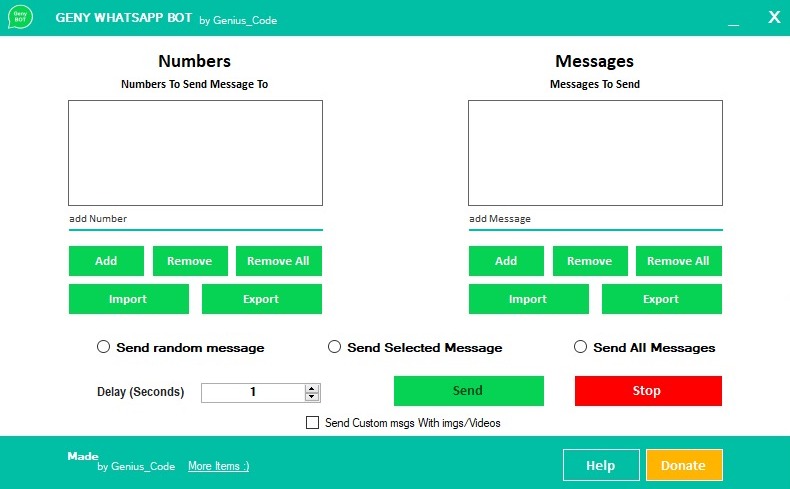
Task: Open the More Items link
Action: [x=219, y=466]
